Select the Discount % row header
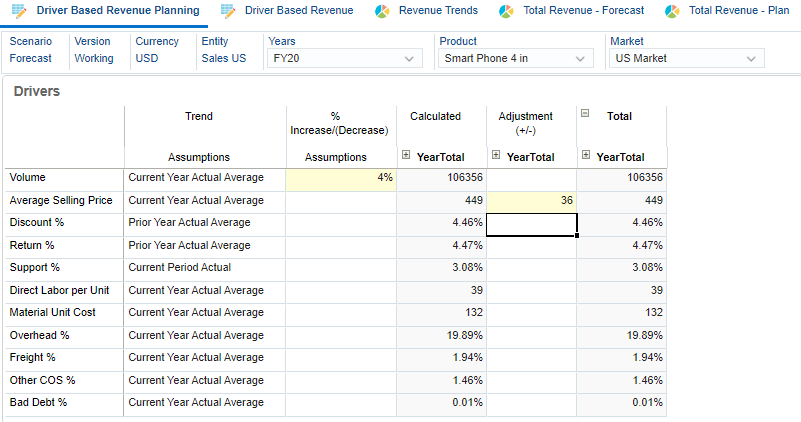 [64, 223]
